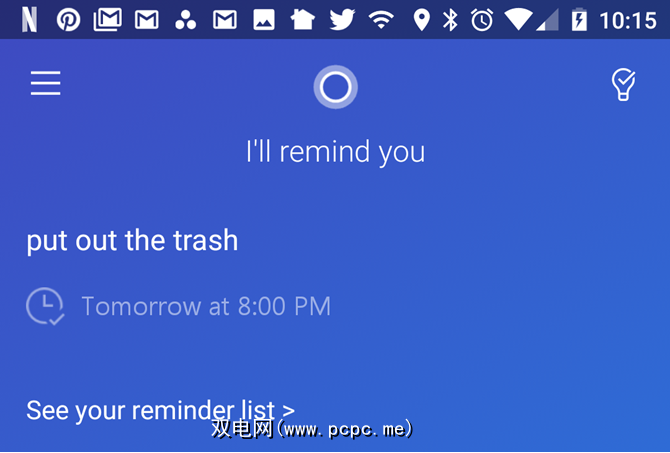Tap Tomorrow at 8:00 PM time
The width and height of the screenshot is (670, 453).
(x=206, y=306)
